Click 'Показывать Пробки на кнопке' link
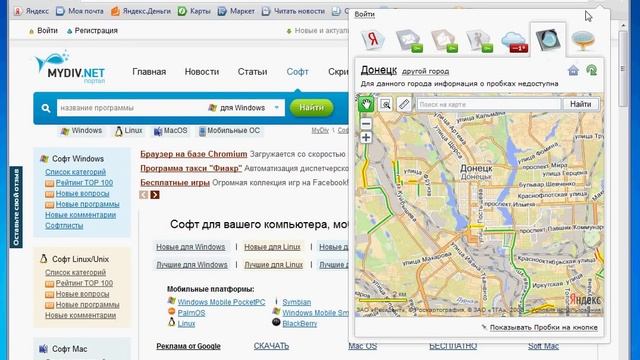 pos(544,327)
